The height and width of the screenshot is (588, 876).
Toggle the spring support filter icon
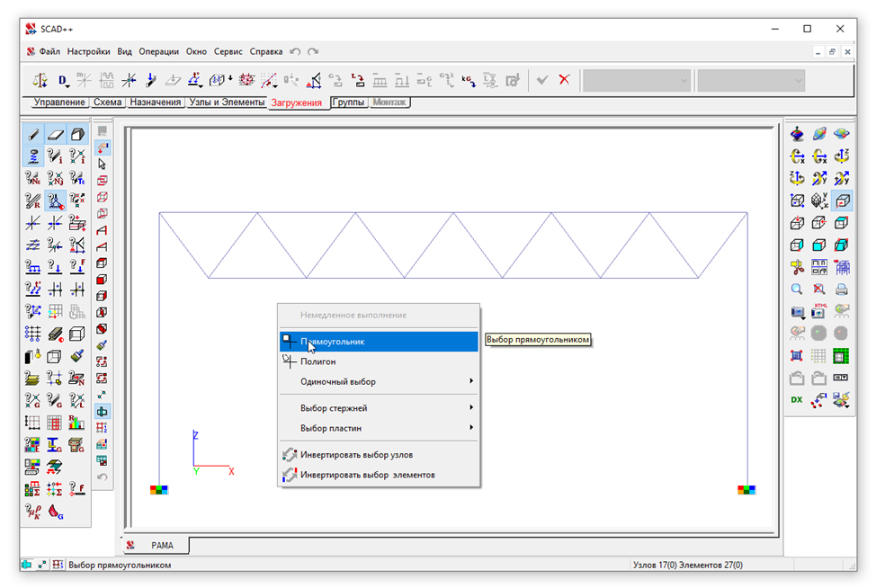coord(33,156)
